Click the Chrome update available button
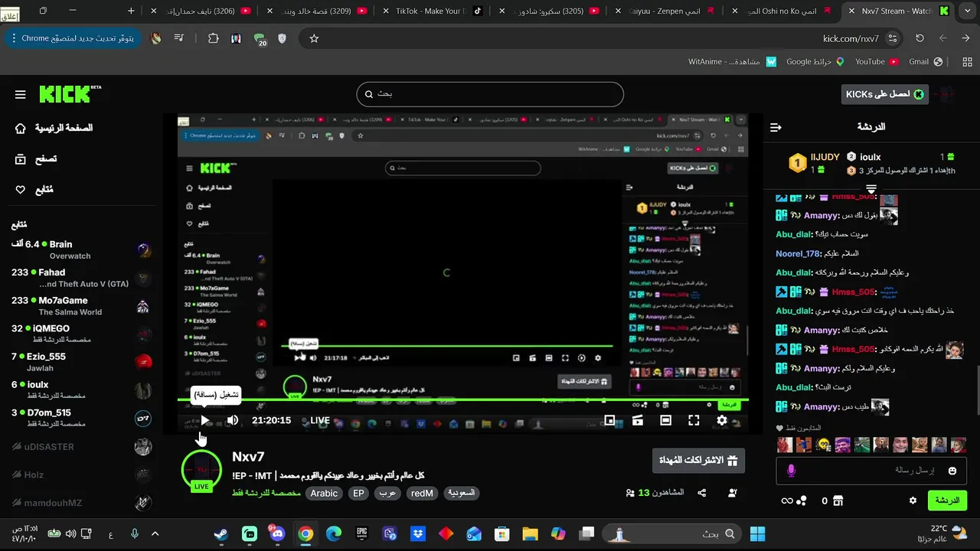Image resolution: width=980 pixels, height=551 pixels. click(x=73, y=38)
